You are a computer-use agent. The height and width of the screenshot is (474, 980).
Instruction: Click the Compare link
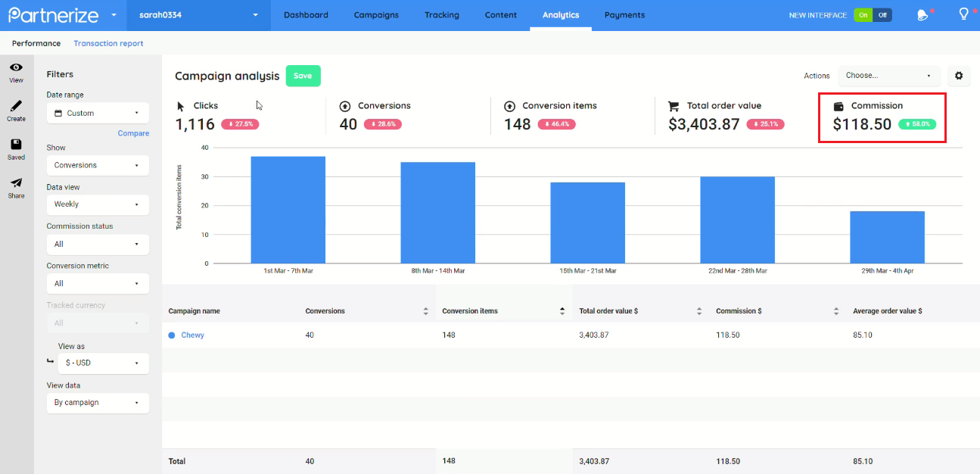(x=133, y=133)
